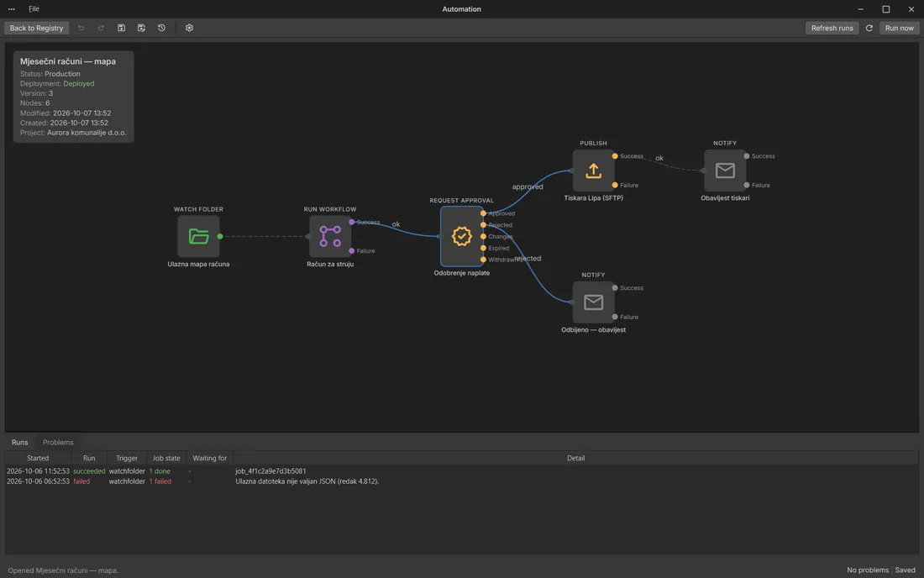924x578 pixels.
Task: Sort by the Started column header
Action: [x=38, y=458]
